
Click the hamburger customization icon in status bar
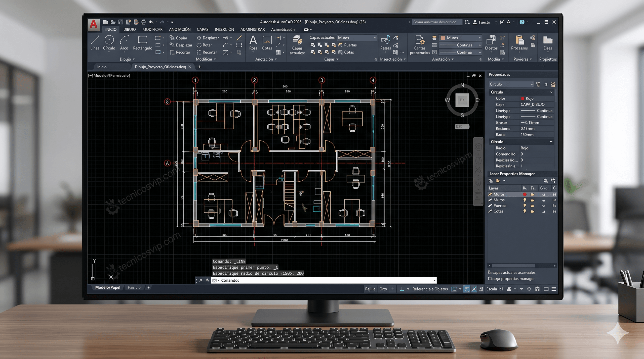(x=554, y=289)
